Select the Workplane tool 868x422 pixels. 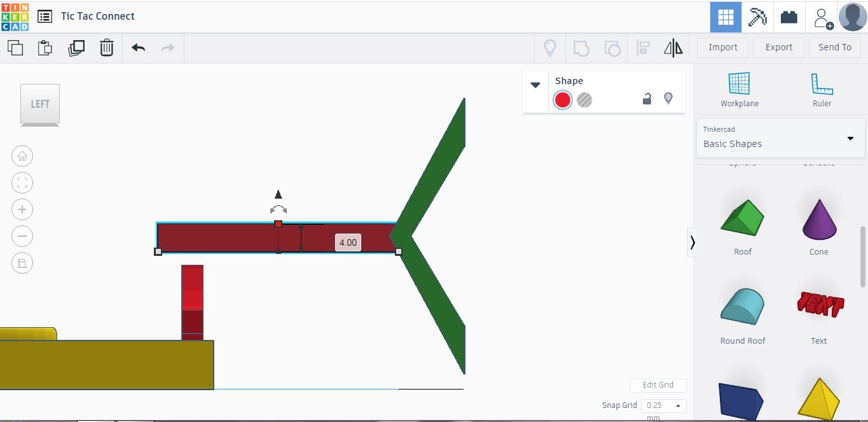[x=739, y=88]
